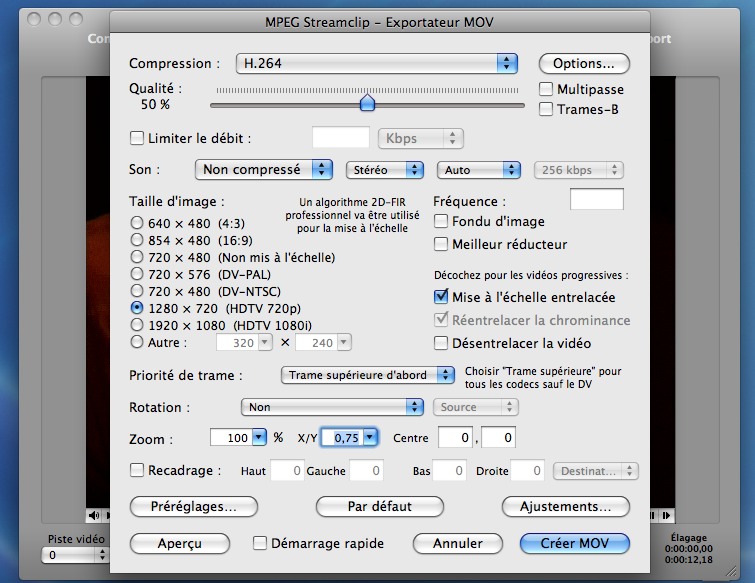Viewport: 755px width, 583px height.
Task: Select 720 × 480 (DV-NTSC) size
Action: click(137, 291)
